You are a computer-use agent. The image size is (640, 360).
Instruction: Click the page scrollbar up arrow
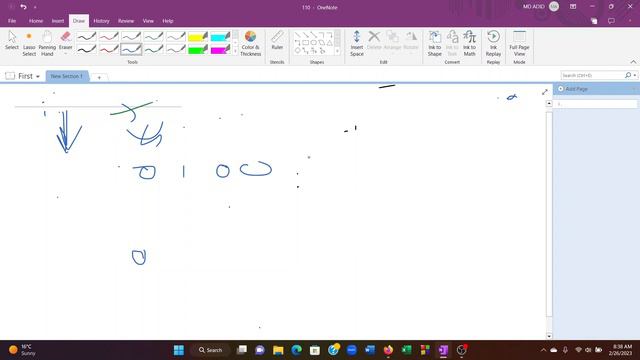[x=549, y=103]
